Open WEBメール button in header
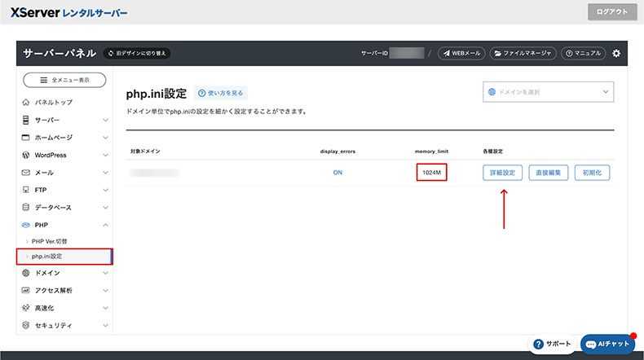 (461, 54)
